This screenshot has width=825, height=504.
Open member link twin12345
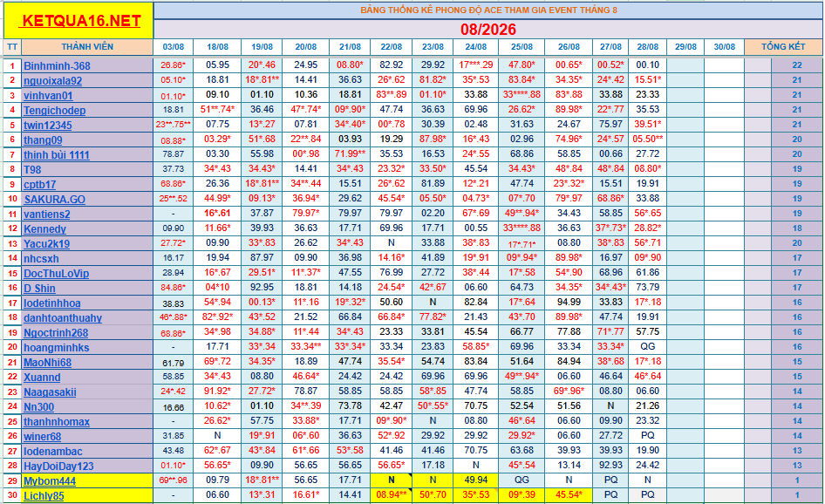pos(47,126)
